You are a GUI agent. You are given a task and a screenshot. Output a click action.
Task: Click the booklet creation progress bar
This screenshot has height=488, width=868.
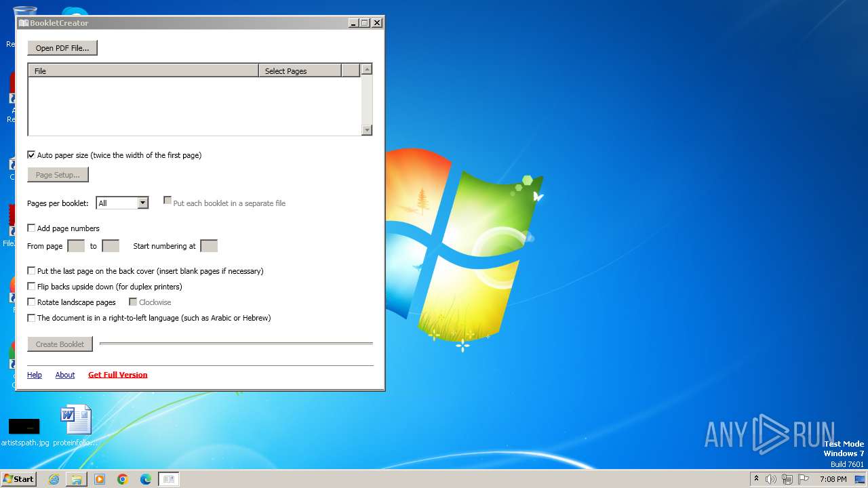(236, 344)
